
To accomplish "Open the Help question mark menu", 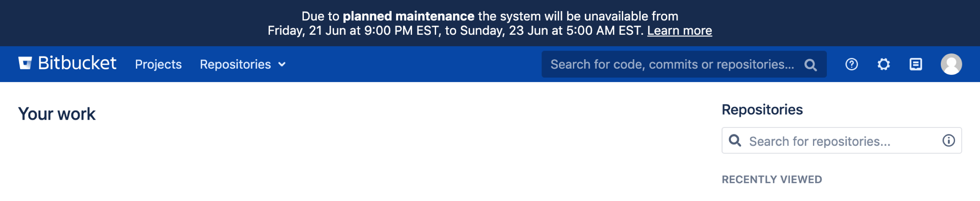I will 851,64.
